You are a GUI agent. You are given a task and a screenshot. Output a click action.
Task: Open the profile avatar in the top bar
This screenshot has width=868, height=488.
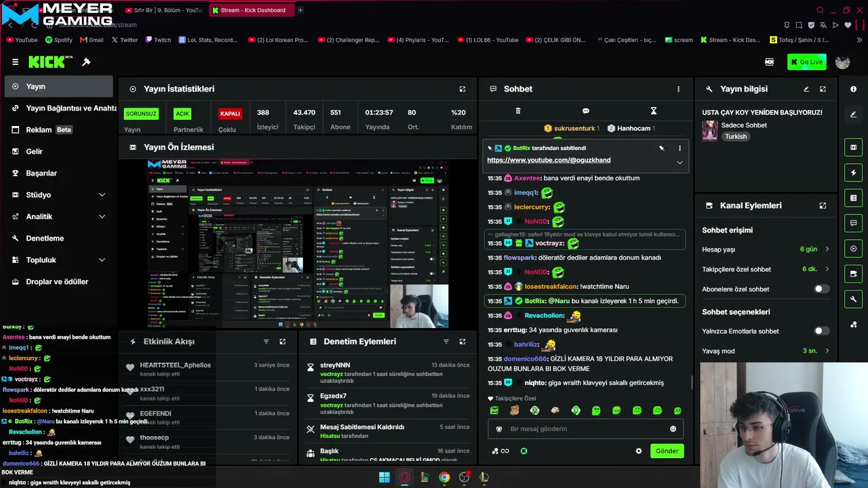pos(843,62)
